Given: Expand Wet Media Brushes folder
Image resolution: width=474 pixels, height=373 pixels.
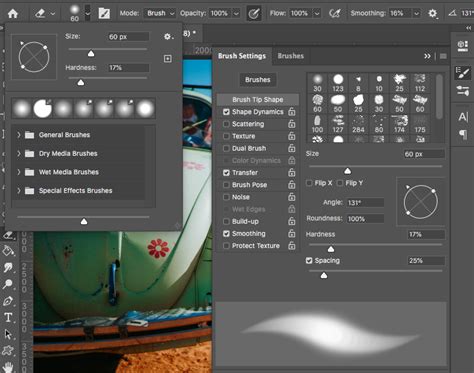Looking at the screenshot, I should pos(19,172).
